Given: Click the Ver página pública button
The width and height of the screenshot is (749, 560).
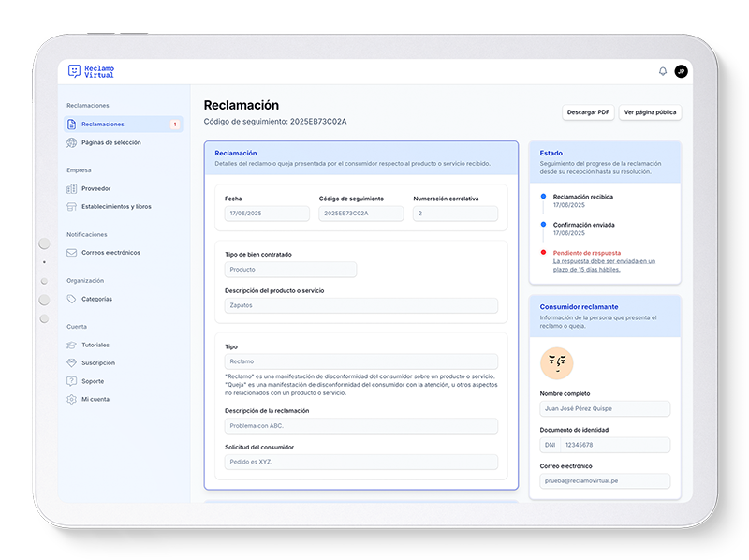Looking at the screenshot, I should 650,112.
